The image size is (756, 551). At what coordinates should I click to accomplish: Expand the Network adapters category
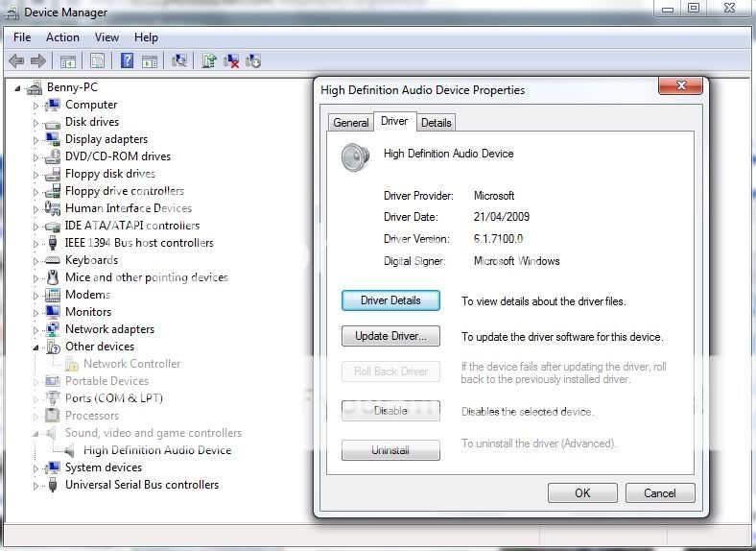36,330
